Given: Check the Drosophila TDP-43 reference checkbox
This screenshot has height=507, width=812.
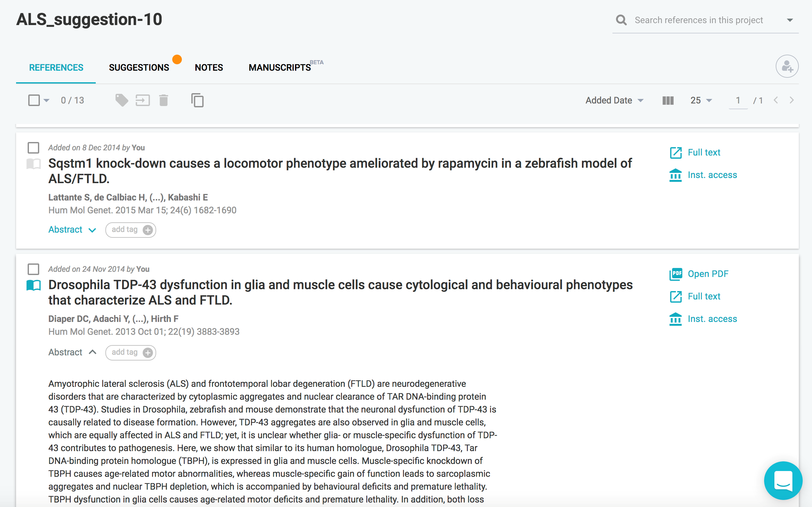Looking at the screenshot, I should point(33,269).
